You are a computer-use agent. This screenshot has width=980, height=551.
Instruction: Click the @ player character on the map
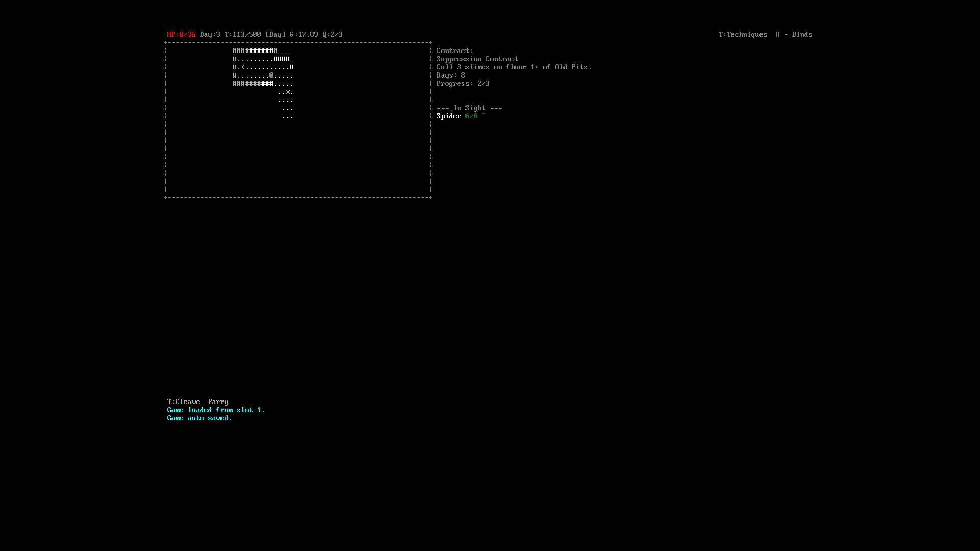click(x=272, y=75)
